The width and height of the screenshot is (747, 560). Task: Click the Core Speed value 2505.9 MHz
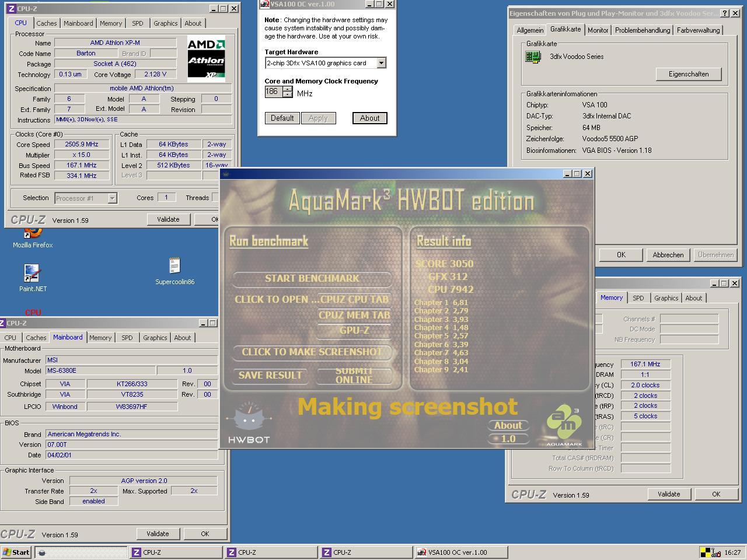pyautogui.click(x=82, y=145)
